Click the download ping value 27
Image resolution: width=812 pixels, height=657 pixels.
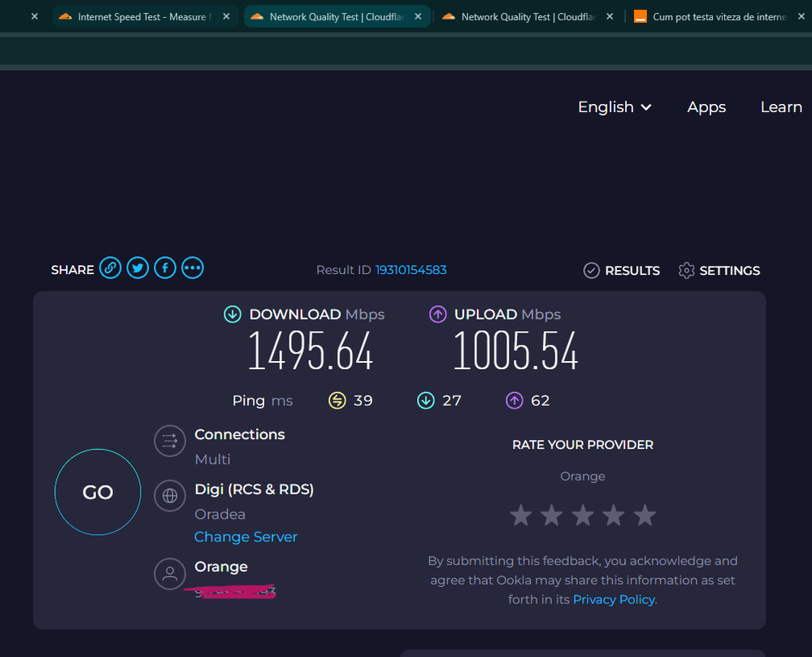452,401
